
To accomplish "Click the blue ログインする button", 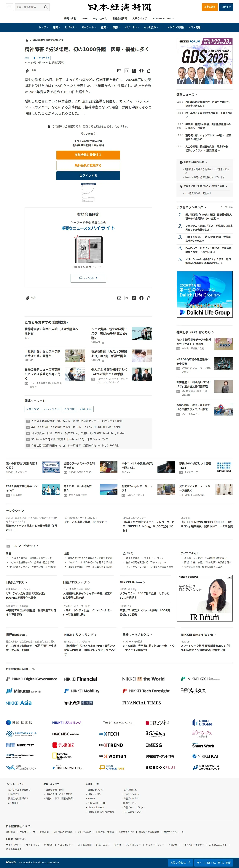I will (88, 175).
